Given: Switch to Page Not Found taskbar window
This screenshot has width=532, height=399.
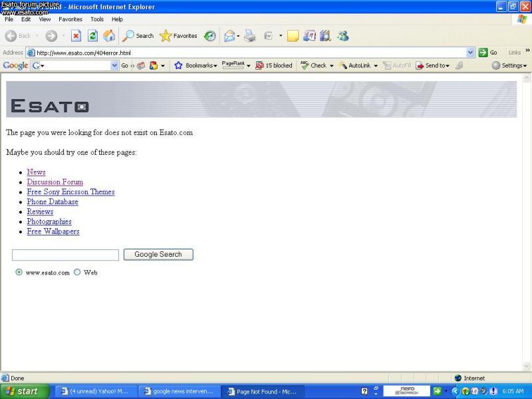Looking at the screenshot, I should [262, 392].
